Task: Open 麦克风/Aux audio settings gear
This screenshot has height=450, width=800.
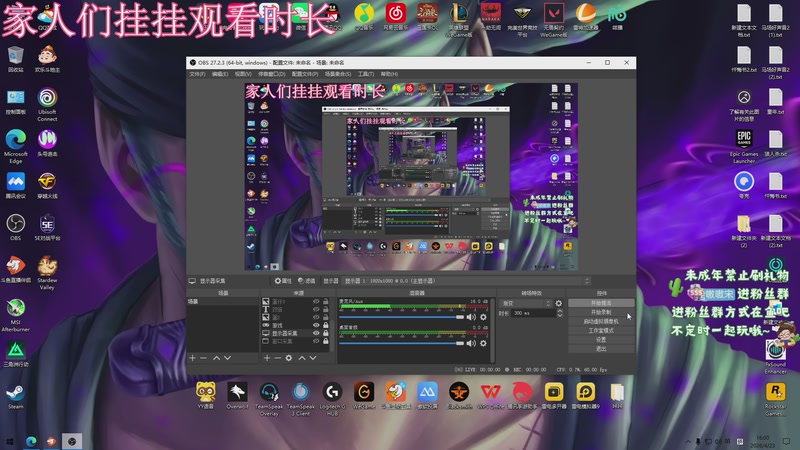Action: 483,317
